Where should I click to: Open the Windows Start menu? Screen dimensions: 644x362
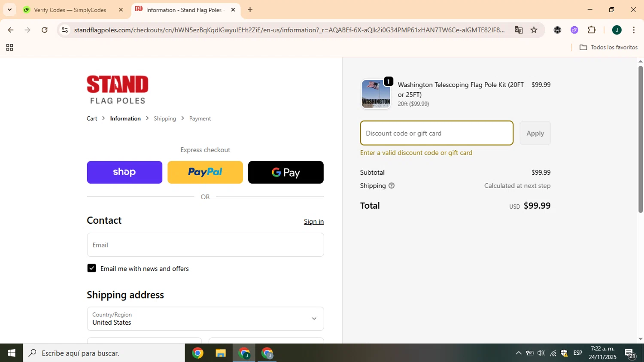point(11,353)
